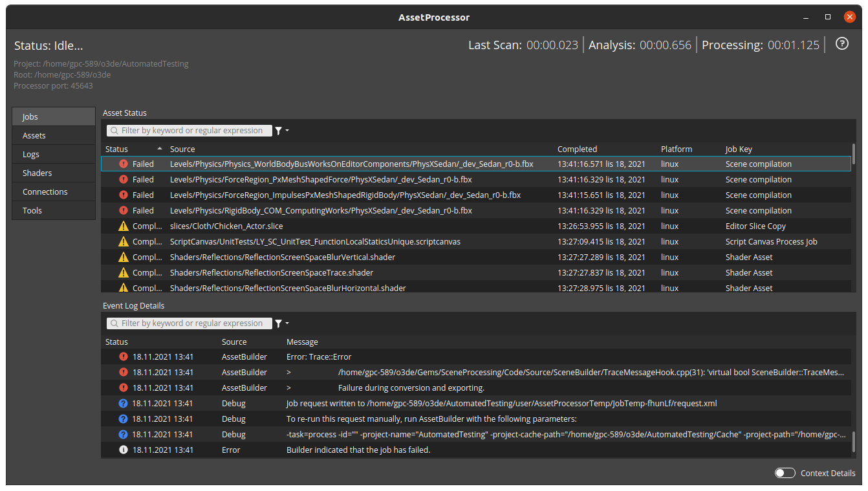Click the warning icon beside Chicken_Actor.slice

point(122,226)
